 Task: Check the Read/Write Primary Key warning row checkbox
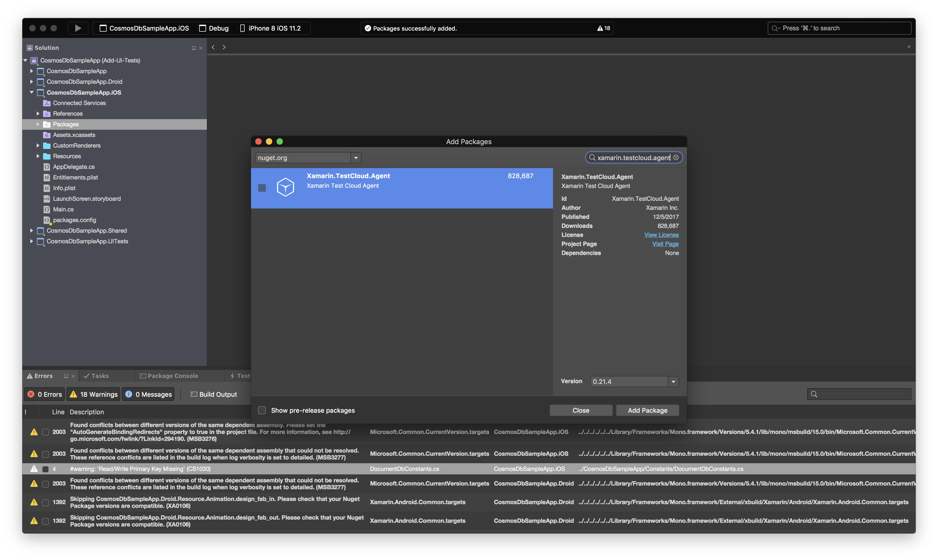pyautogui.click(x=46, y=469)
